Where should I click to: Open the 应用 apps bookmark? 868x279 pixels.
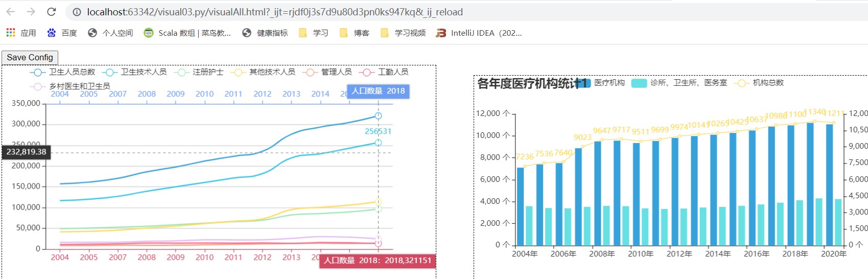tap(21, 33)
